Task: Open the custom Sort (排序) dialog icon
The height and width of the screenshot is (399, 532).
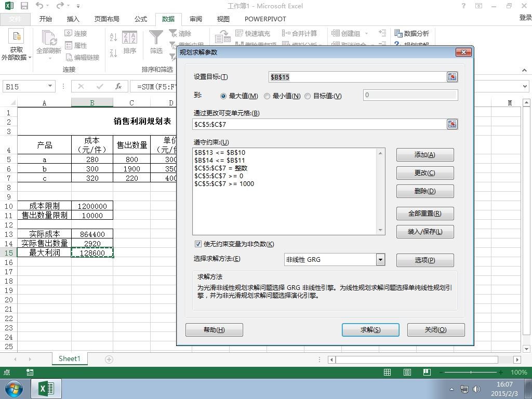Action: tap(129, 37)
